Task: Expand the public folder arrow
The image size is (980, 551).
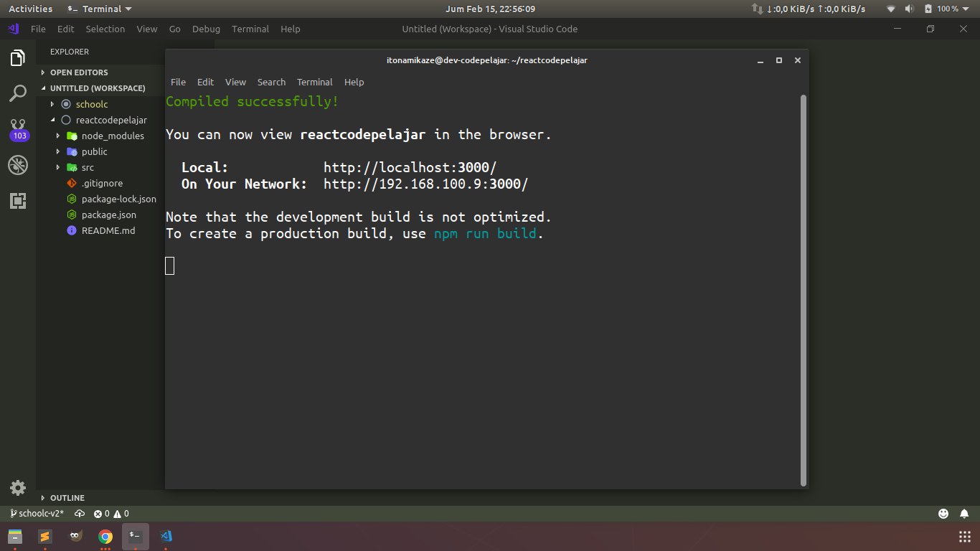Action: [x=58, y=151]
